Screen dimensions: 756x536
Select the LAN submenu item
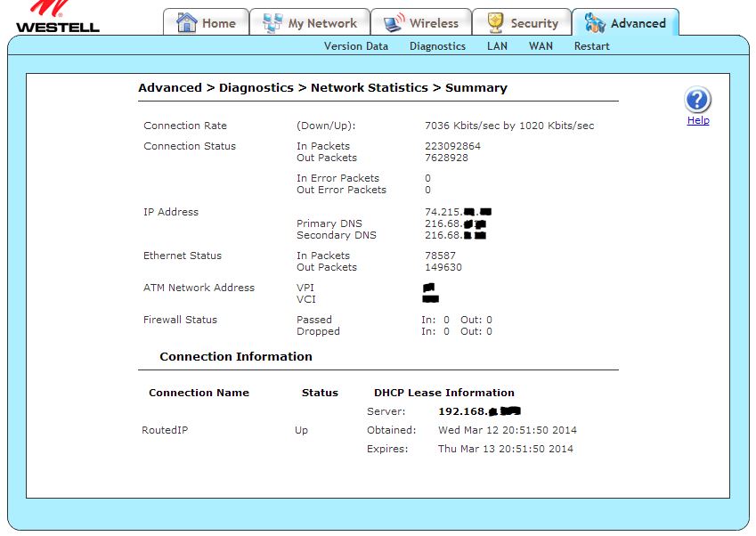tap(497, 46)
